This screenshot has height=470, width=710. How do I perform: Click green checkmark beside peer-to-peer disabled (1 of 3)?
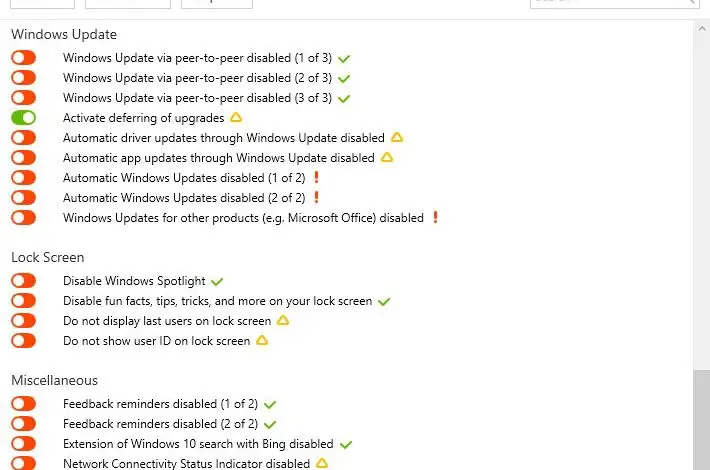pyautogui.click(x=344, y=58)
